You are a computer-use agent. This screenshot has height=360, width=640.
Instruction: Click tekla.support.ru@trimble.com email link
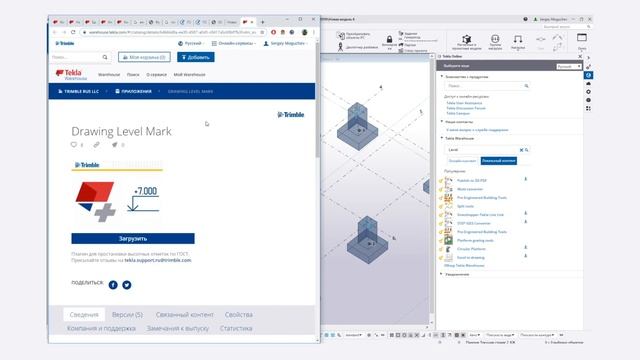[x=158, y=260]
